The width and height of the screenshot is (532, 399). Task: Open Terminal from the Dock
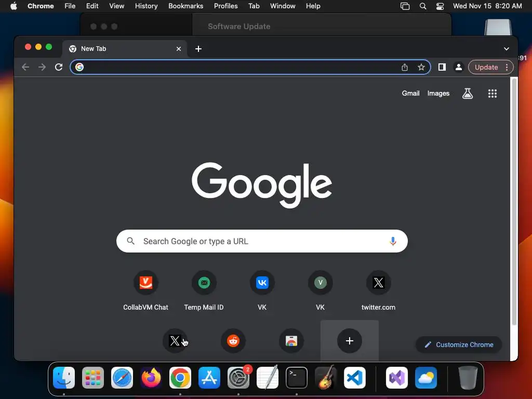click(x=297, y=378)
